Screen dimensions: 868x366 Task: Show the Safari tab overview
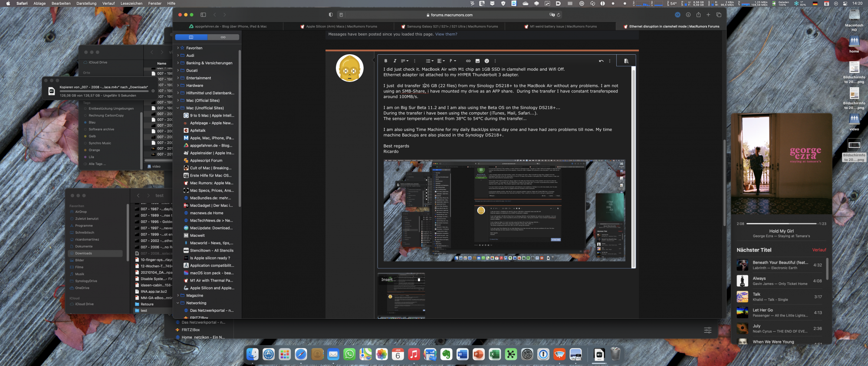pos(719,15)
